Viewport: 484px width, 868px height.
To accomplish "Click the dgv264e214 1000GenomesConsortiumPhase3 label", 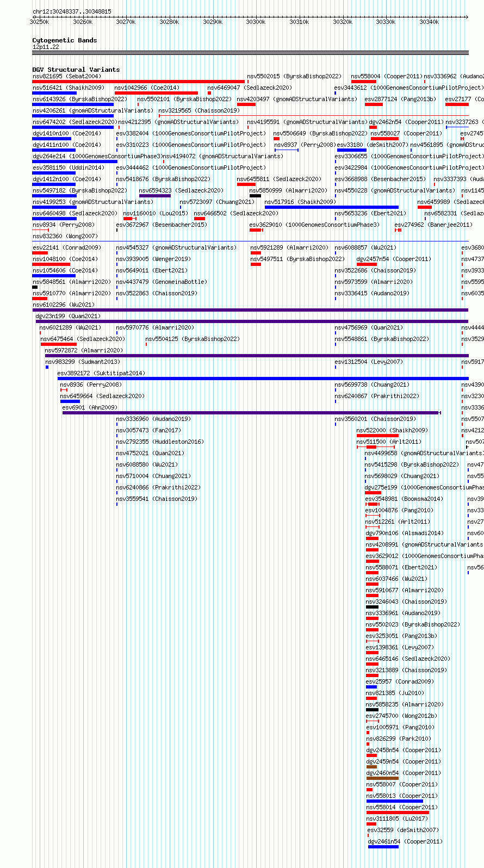I will click(97, 156).
